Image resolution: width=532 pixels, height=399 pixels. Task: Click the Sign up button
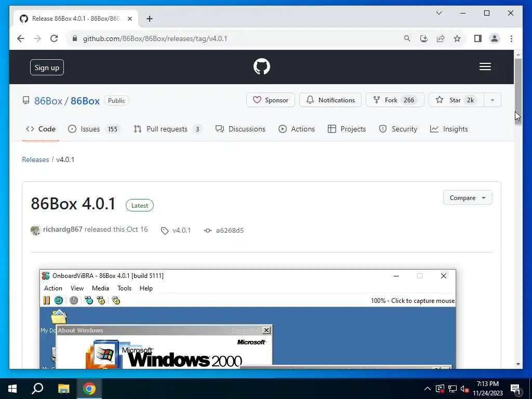47,67
